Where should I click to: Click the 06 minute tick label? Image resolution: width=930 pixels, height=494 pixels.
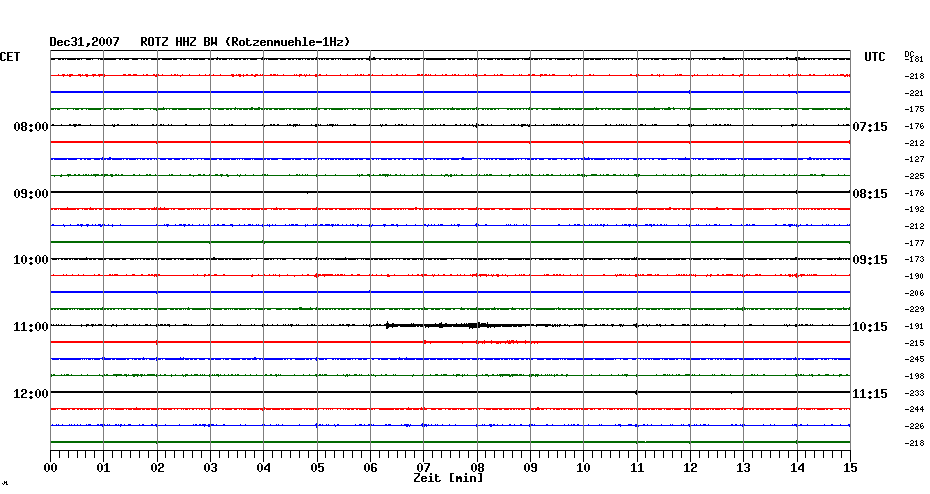click(370, 468)
